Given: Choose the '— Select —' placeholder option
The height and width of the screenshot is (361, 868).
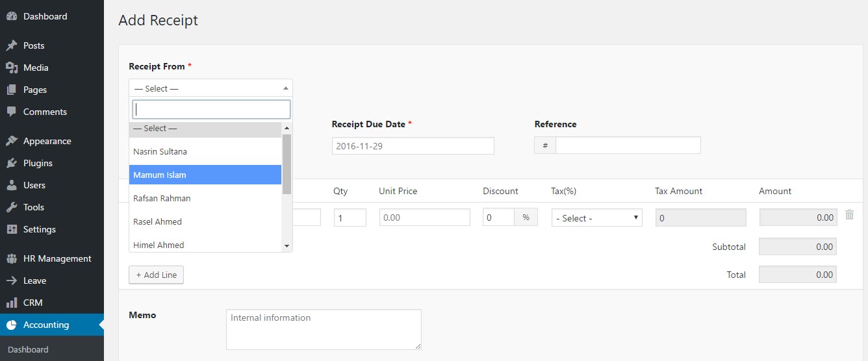Looking at the screenshot, I should (x=205, y=129).
